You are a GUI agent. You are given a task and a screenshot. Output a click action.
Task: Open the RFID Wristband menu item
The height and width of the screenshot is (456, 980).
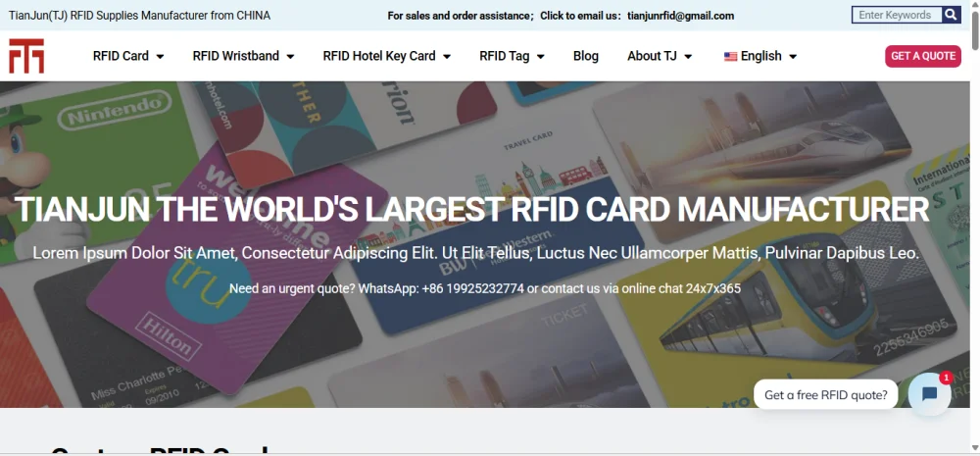235,56
